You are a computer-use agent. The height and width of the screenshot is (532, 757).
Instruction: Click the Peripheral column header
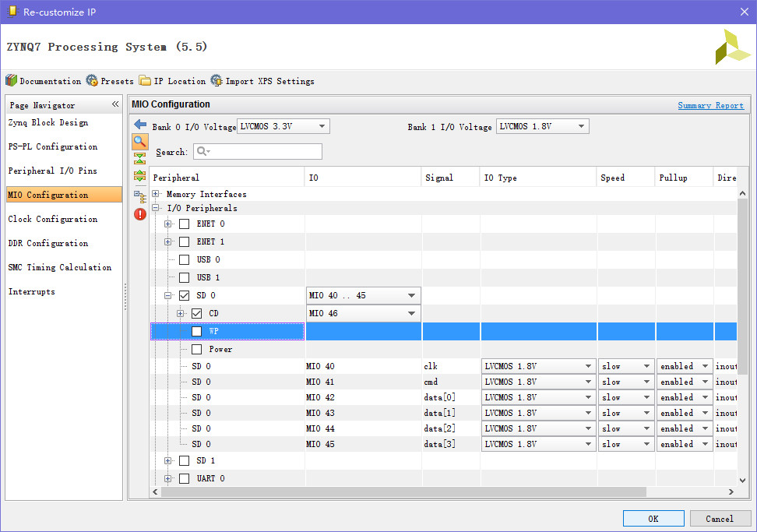tap(227, 178)
